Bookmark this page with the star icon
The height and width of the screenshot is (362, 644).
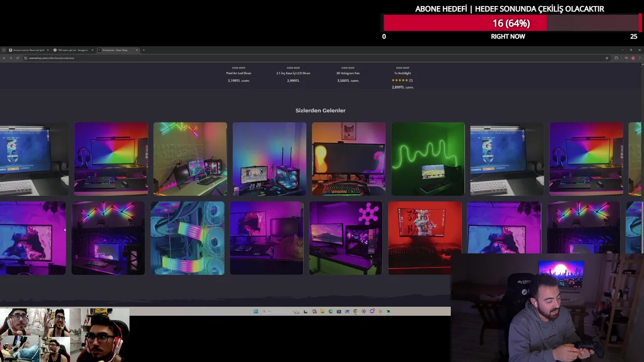click(x=607, y=58)
